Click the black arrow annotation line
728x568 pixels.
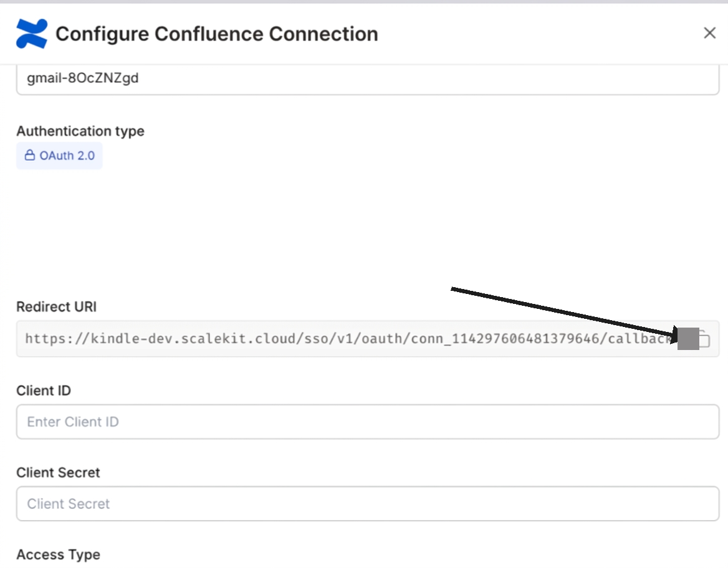click(x=561, y=311)
